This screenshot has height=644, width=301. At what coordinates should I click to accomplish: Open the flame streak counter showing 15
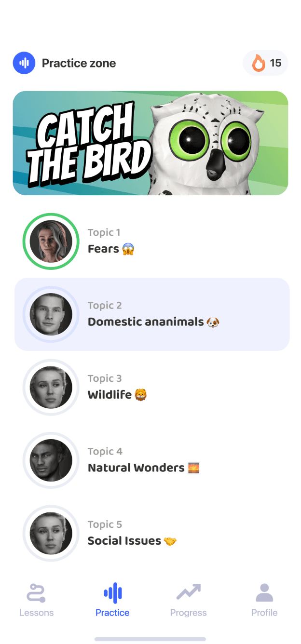(x=265, y=63)
